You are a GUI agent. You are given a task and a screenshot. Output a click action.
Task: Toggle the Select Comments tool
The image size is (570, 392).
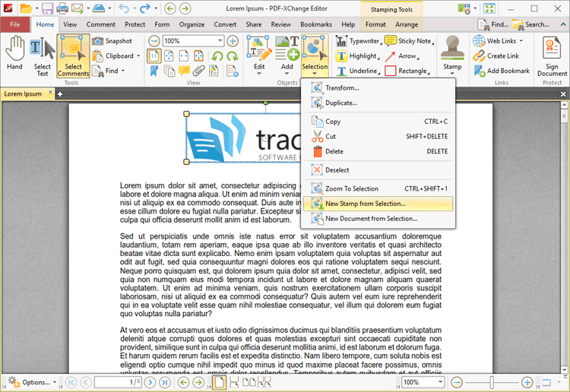[73, 56]
